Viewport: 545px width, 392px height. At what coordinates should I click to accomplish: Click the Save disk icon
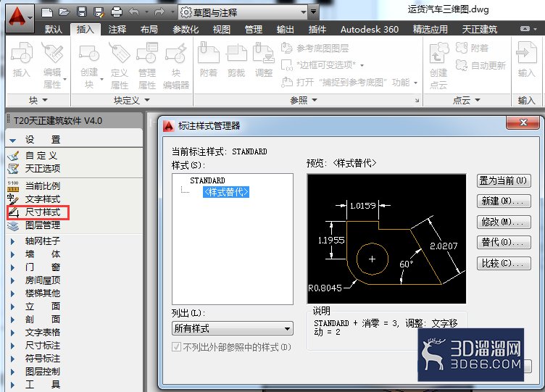tap(82, 12)
